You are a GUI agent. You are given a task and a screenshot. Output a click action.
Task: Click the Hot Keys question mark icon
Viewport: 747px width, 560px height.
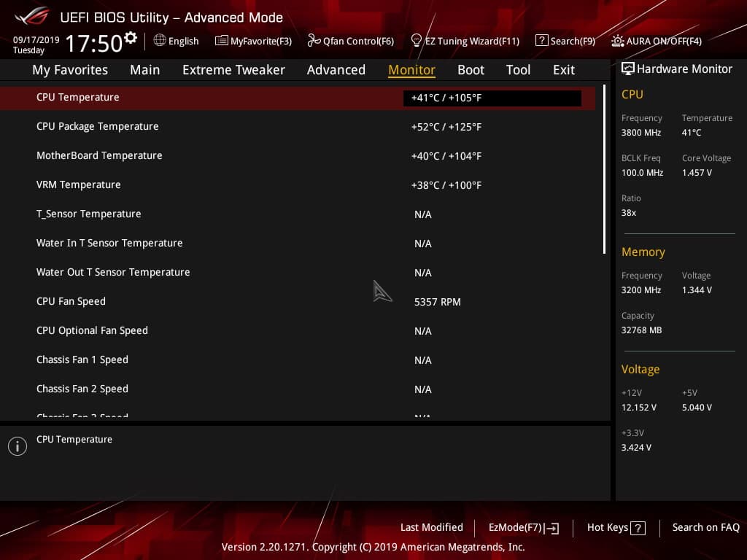638,528
